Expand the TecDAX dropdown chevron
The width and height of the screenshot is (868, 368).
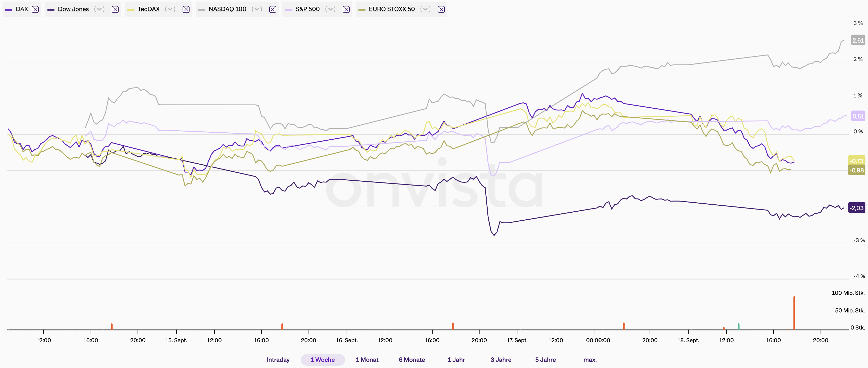point(170,9)
